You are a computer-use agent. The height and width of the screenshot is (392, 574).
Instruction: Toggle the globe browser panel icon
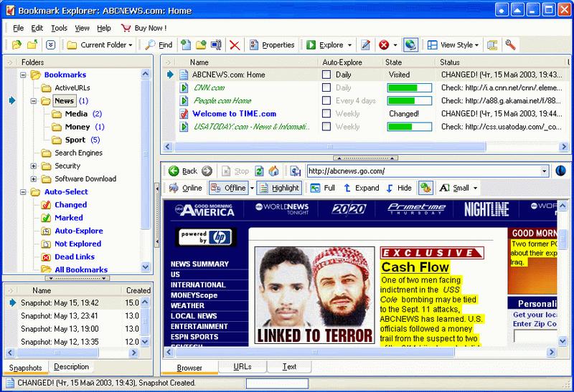click(410, 45)
